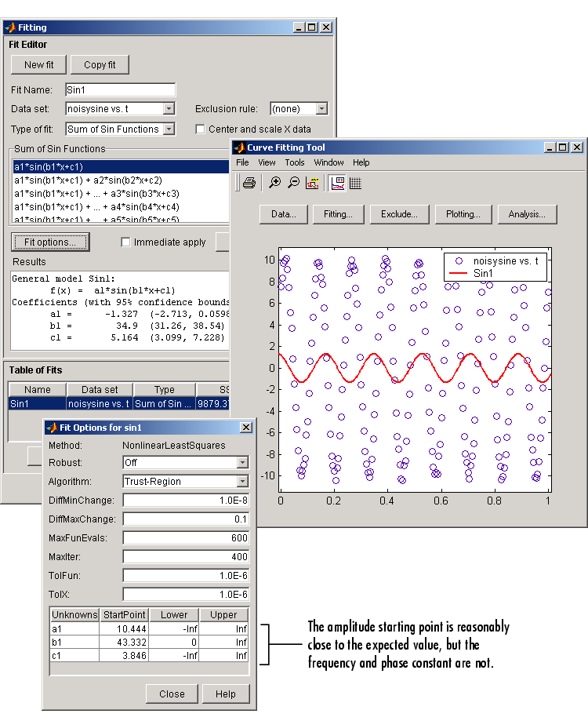Toggle the grid display toolbar icon

tap(356, 183)
